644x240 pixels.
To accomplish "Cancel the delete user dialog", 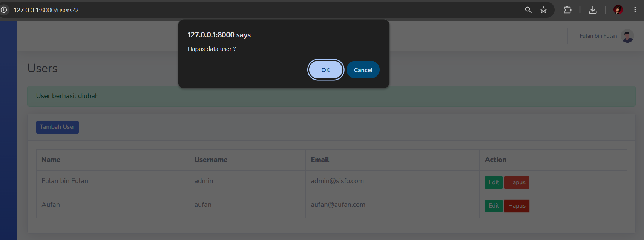I will click(x=363, y=70).
